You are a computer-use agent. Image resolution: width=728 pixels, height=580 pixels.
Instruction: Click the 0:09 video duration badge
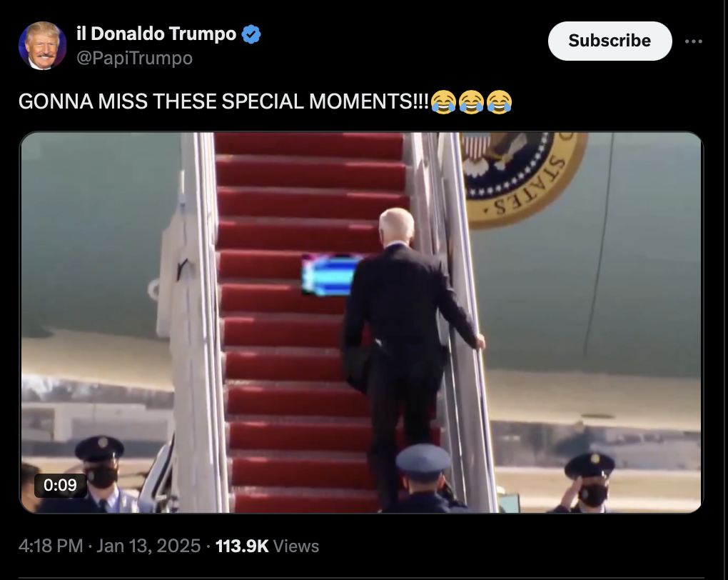[60, 485]
